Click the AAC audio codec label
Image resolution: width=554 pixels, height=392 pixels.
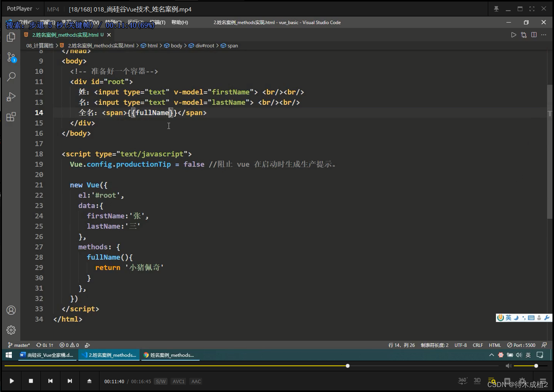[196, 381]
